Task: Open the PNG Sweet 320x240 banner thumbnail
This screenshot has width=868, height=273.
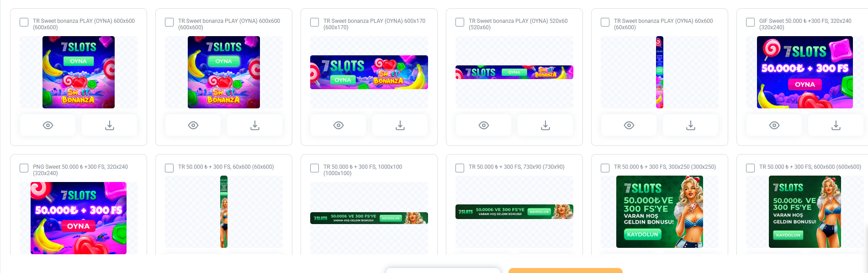Action: [x=79, y=218]
